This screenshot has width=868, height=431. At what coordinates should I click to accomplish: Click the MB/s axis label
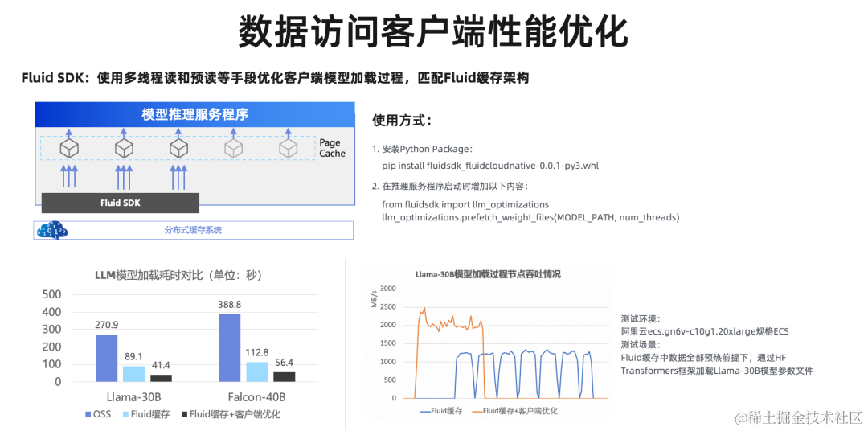point(374,300)
